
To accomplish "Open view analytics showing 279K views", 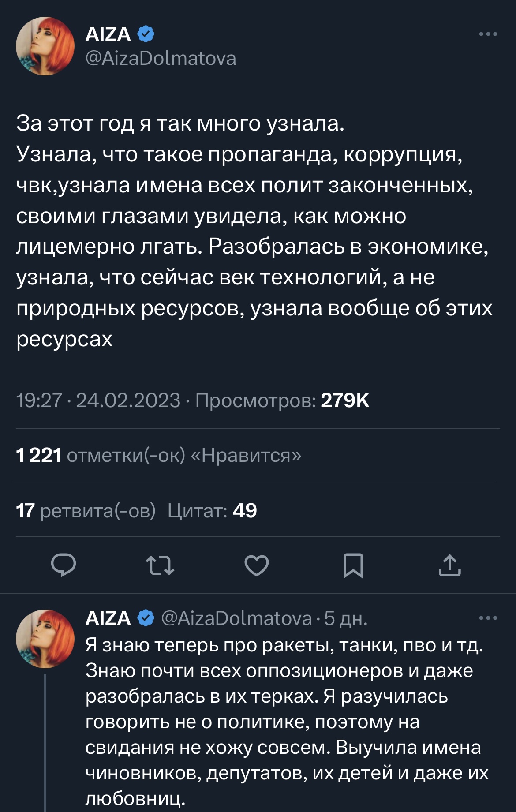I will [282, 400].
